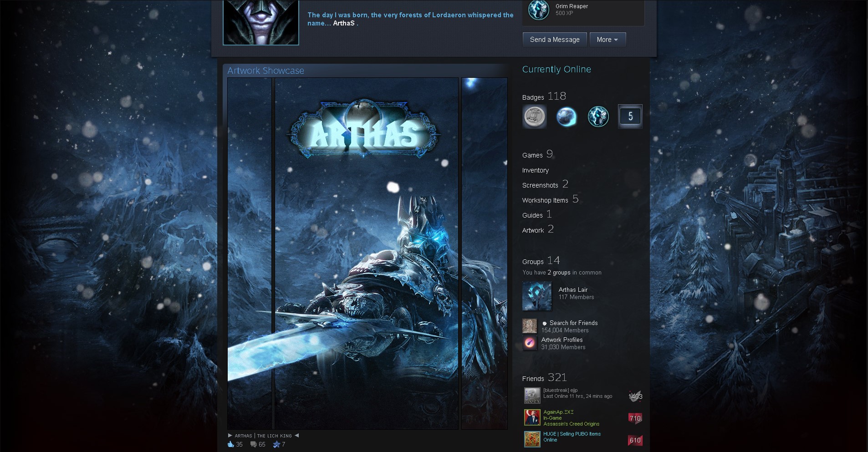The width and height of the screenshot is (868, 452).
Task: Open the HUGE | Selling PUBG Items avatar
Action: pos(532,439)
